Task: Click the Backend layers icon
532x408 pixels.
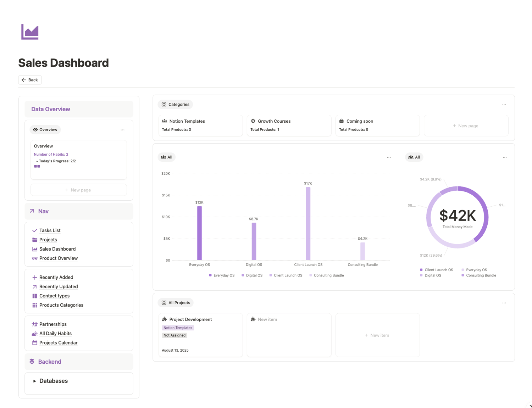Action: pos(32,361)
